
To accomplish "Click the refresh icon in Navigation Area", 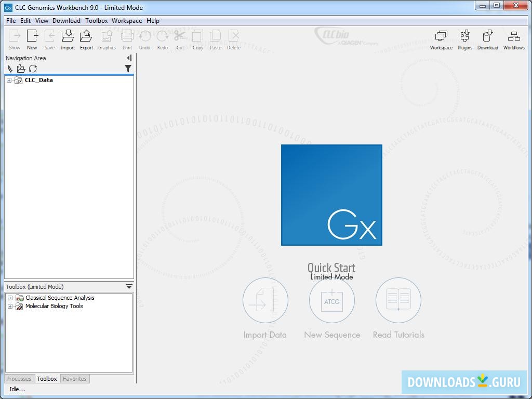I will tap(33, 69).
